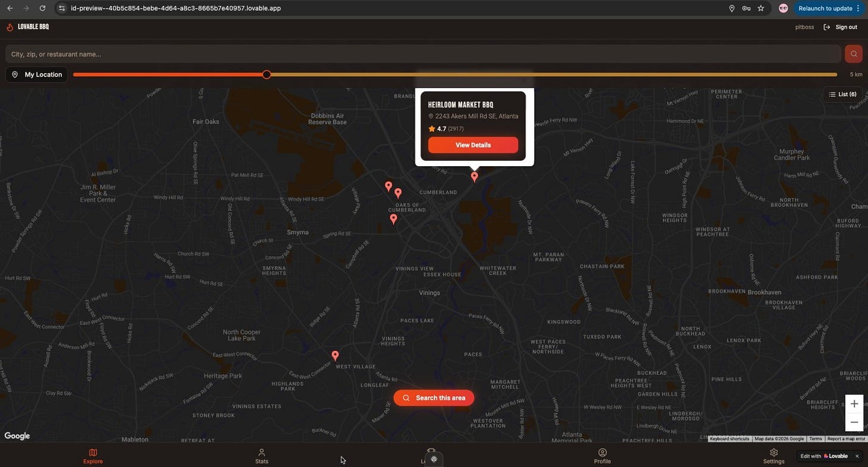This screenshot has height=467, width=868.
Task: Click the North Cooper Lake Park label
Action: pyautogui.click(x=241, y=335)
